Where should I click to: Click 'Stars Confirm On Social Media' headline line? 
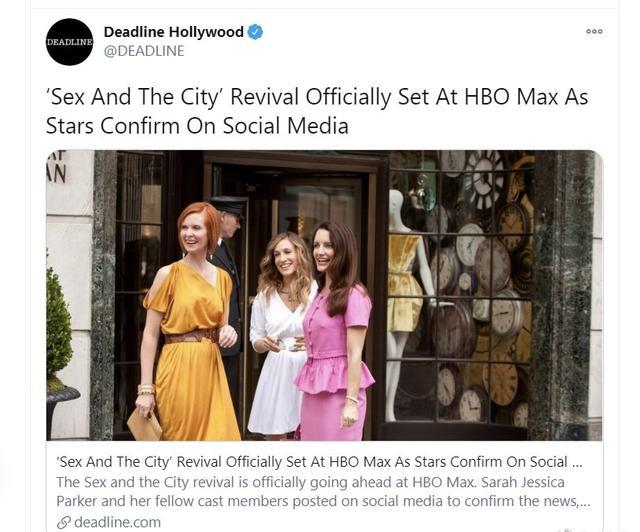[x=197, y=125]
